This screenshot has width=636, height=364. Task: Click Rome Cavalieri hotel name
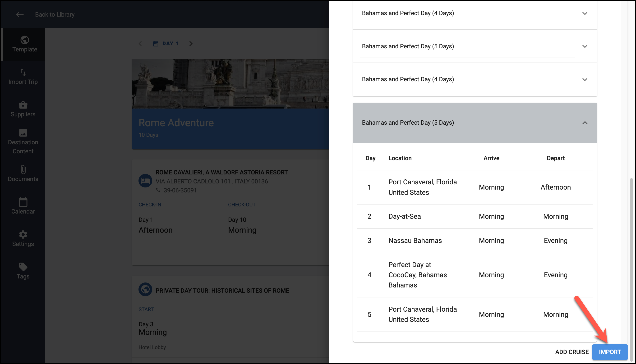point(221,172)
